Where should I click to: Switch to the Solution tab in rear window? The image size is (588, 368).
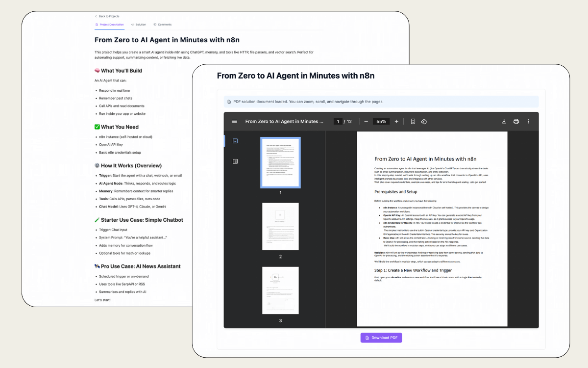[x=139, y=25]
